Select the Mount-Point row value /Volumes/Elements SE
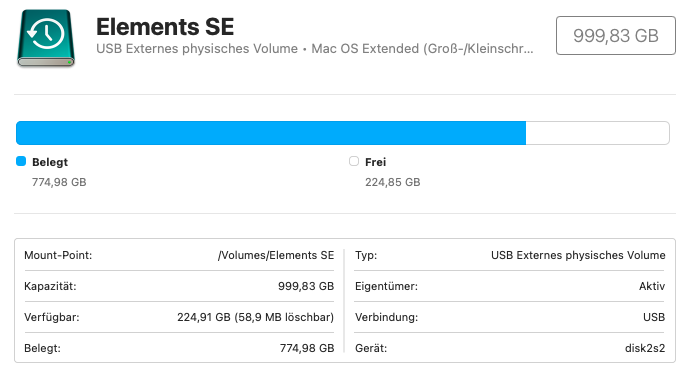The width and height of the screenshot is (689, 390). pos(276,255)
